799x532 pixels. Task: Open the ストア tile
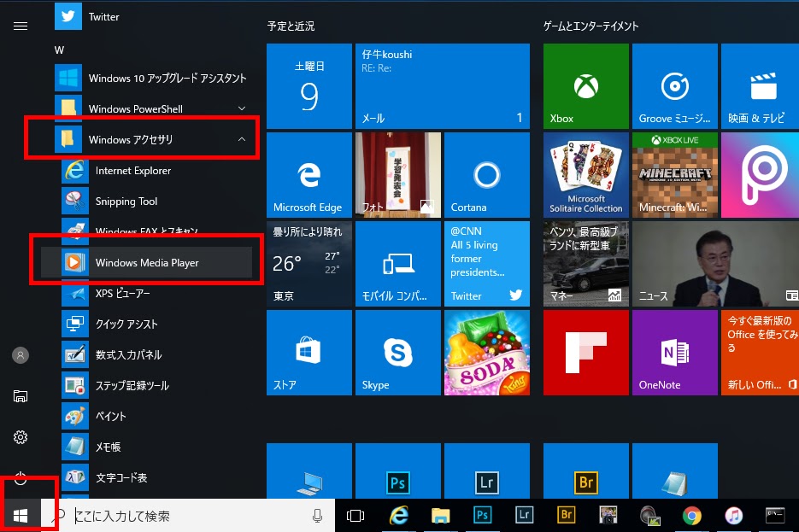click(x=309, y=353)
